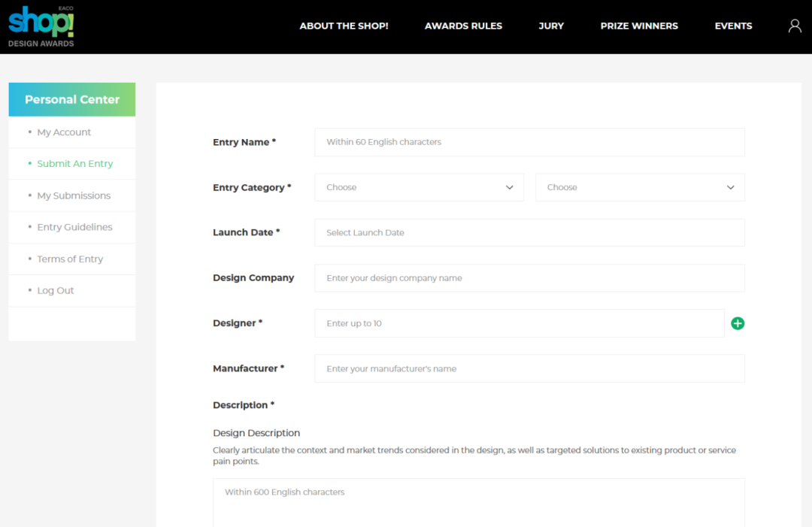Open About The Shop! menu
Screen dimensions: 812x527
(x=344, y=26)
